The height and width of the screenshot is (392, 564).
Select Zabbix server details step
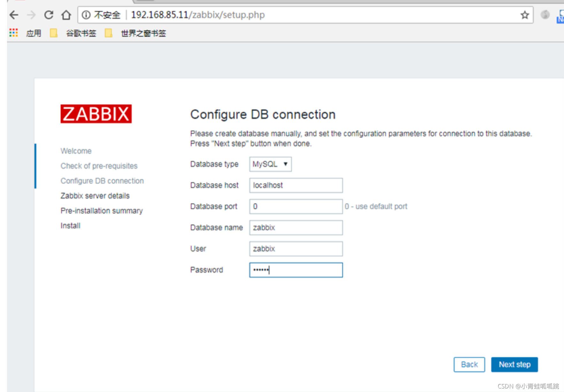pos(95,196)
